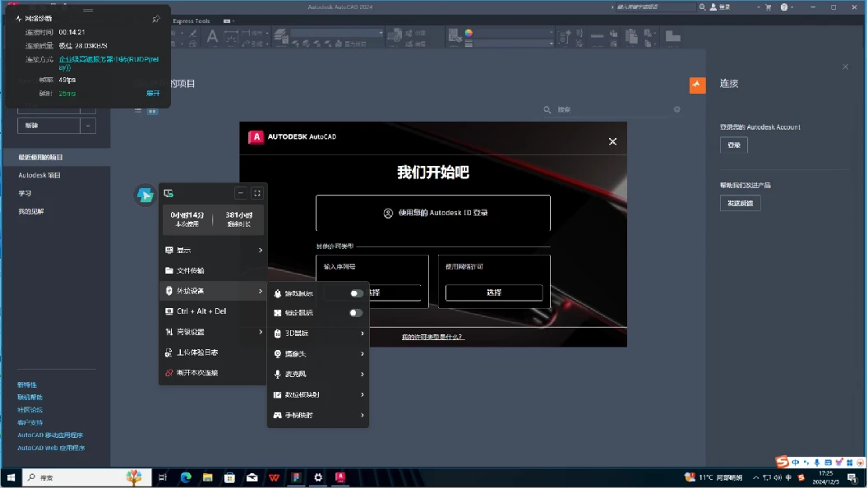The image size is (868, 488).
Task: Expand the 高级设置 advanced settings submenu
Action: [213, 332]
